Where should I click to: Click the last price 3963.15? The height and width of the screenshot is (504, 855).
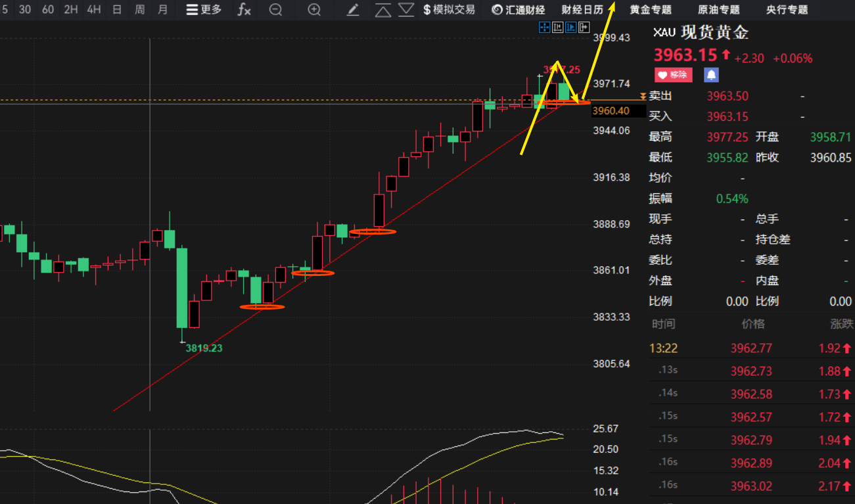pyautogui.click(x=685, y=55)
